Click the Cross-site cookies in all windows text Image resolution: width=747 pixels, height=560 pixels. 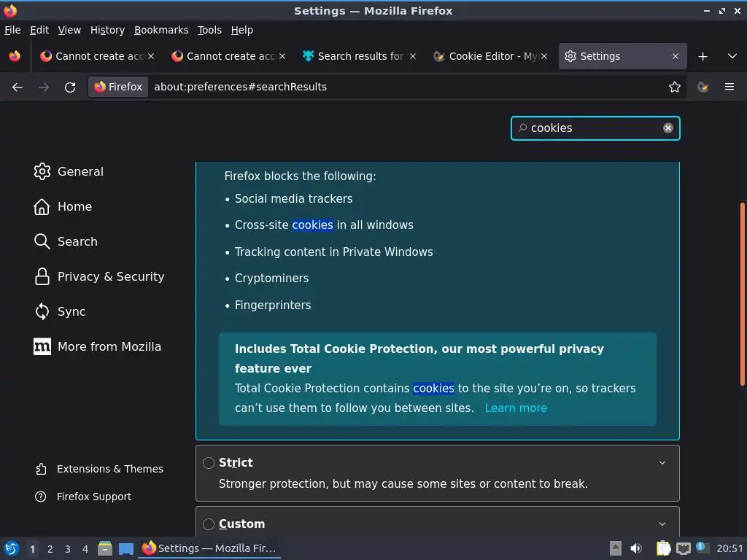tap(324, 225)
